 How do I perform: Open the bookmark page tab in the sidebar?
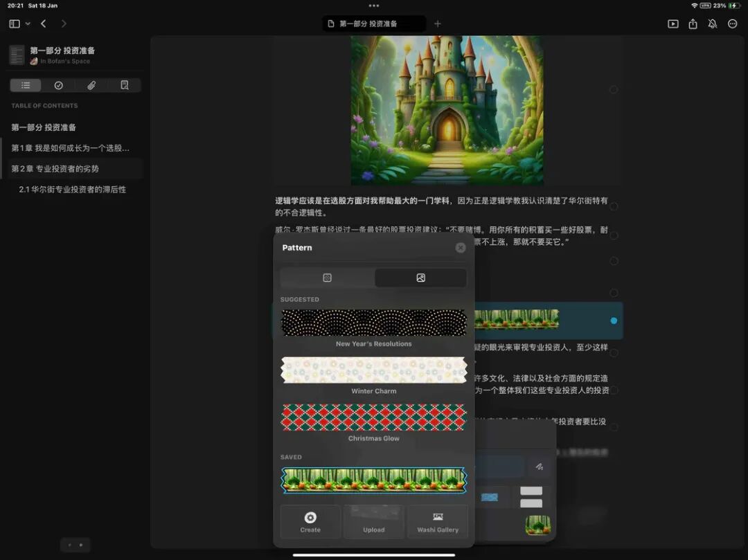pos(125,85)
